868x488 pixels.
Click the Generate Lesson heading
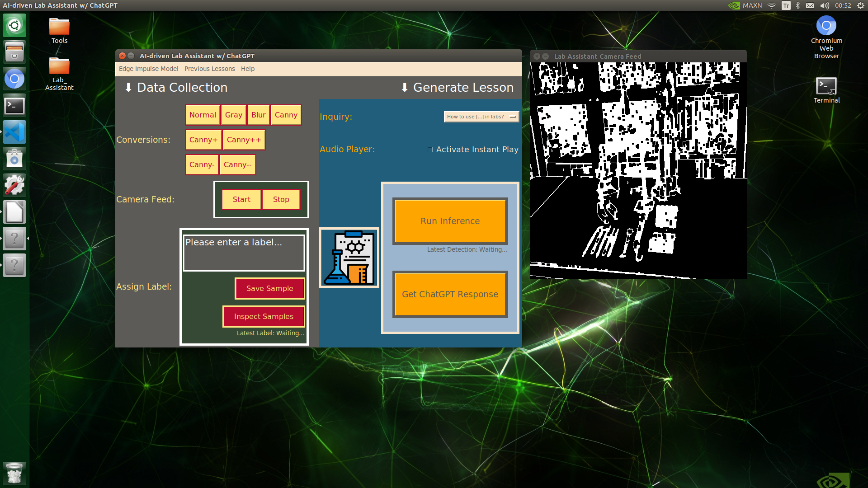pyautogui.click(x=457, y=87)
